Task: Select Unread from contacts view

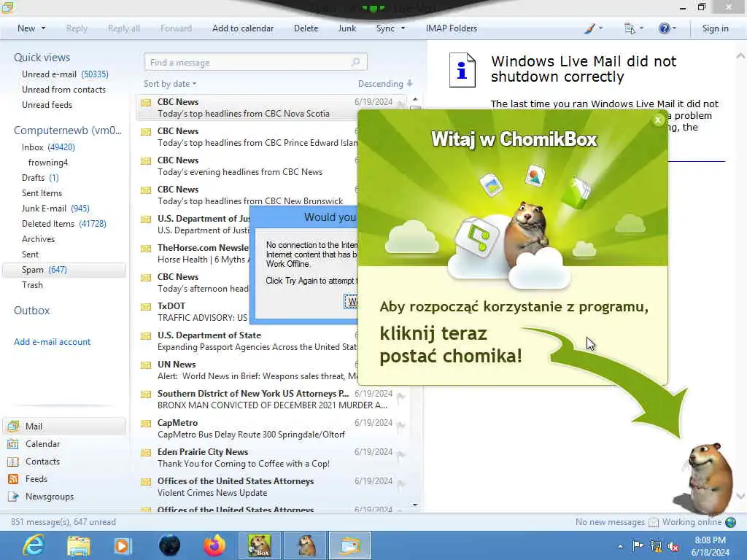Action: click(x=64, y=90)
